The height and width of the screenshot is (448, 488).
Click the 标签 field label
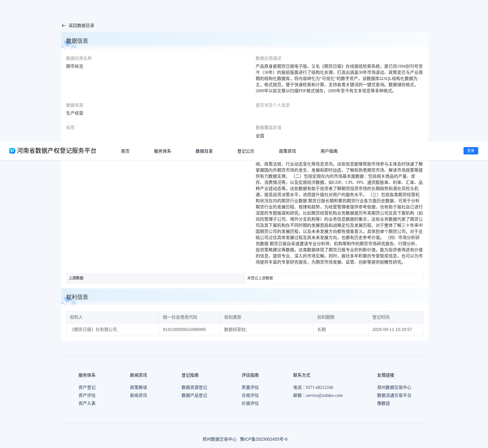point(70,127)
